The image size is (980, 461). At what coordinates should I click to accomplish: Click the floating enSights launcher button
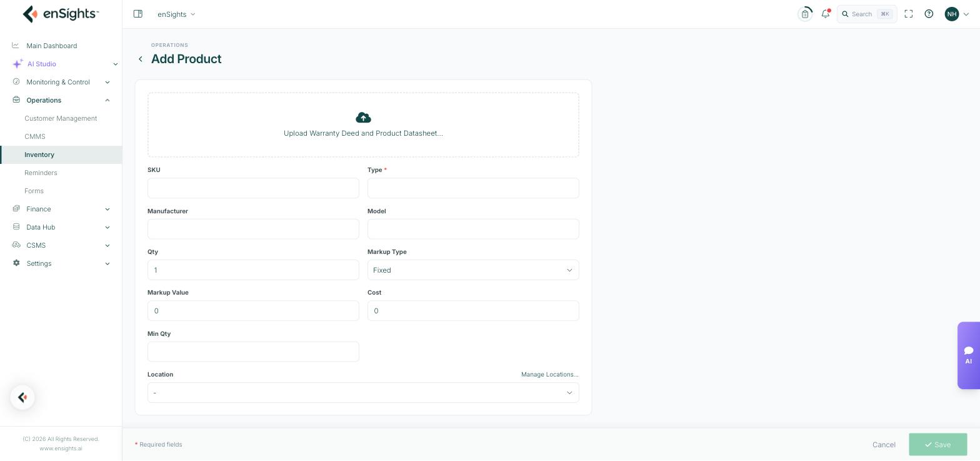(x=22, y=397)
